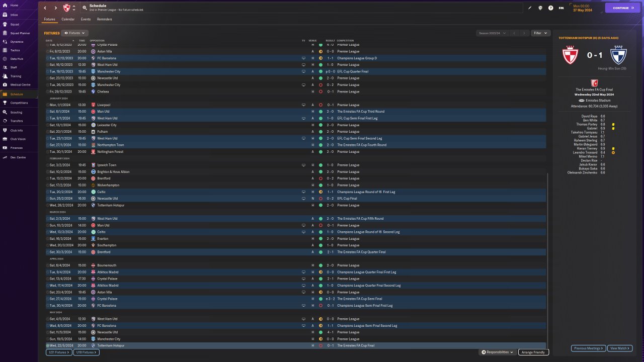Click the Previous Meetings button
This screenshot has width=644, height=362.
coord(588,348)
